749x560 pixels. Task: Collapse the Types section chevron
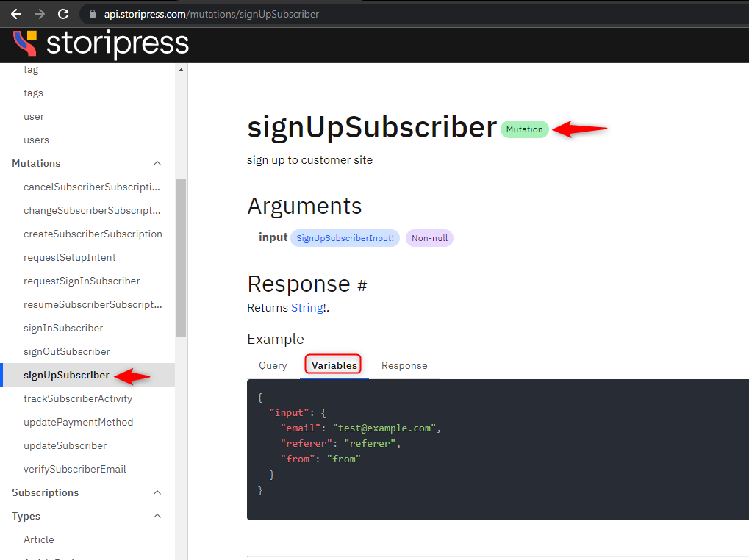(157, 516)
